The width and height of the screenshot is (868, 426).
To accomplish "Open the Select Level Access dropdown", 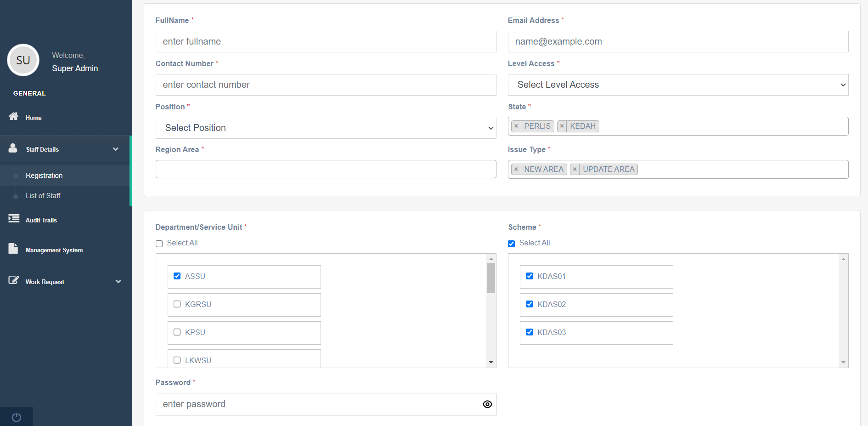I will click(678, 85).
